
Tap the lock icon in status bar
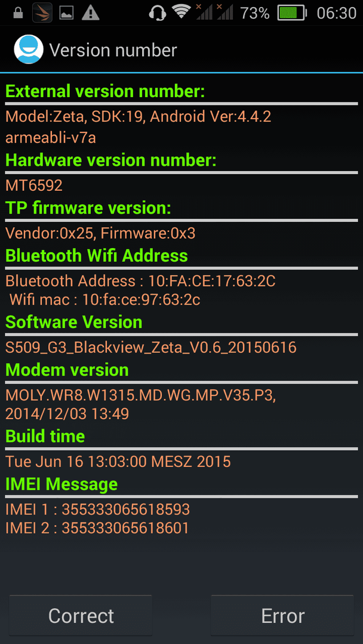[x=18, y=13]
